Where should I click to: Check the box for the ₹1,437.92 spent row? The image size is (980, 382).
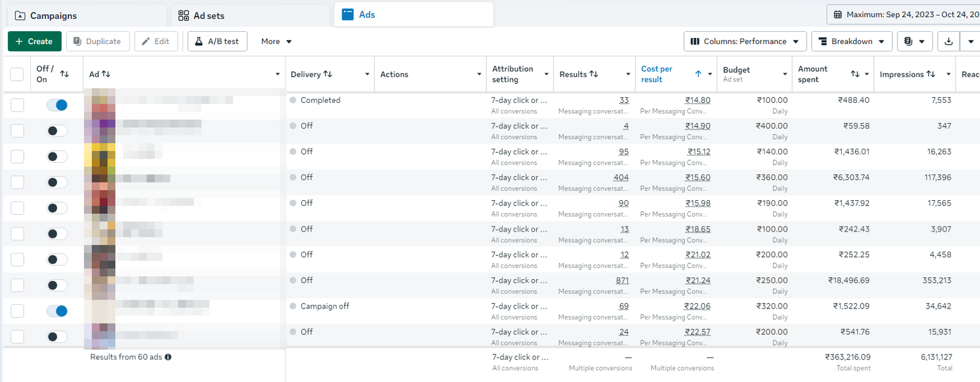point(17,208)
